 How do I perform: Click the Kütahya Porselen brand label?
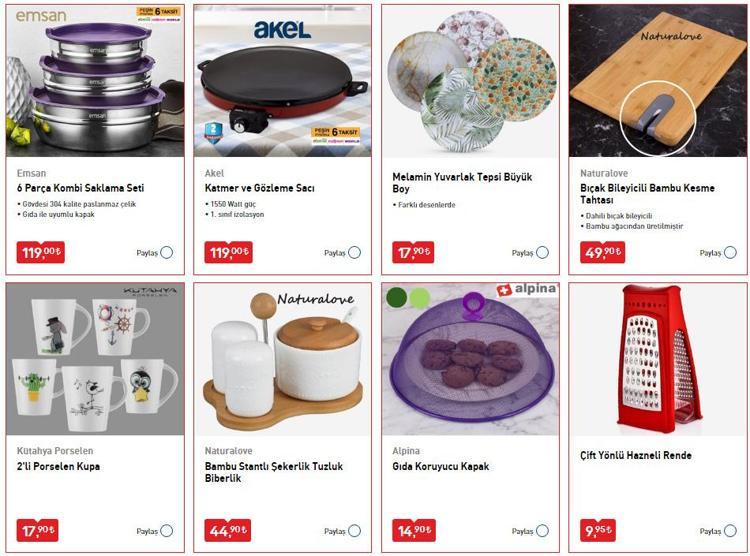pos(55,451)
